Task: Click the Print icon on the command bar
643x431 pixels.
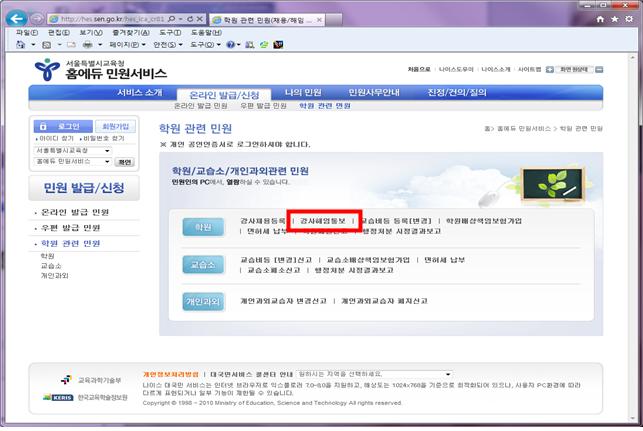Action: 87,45
